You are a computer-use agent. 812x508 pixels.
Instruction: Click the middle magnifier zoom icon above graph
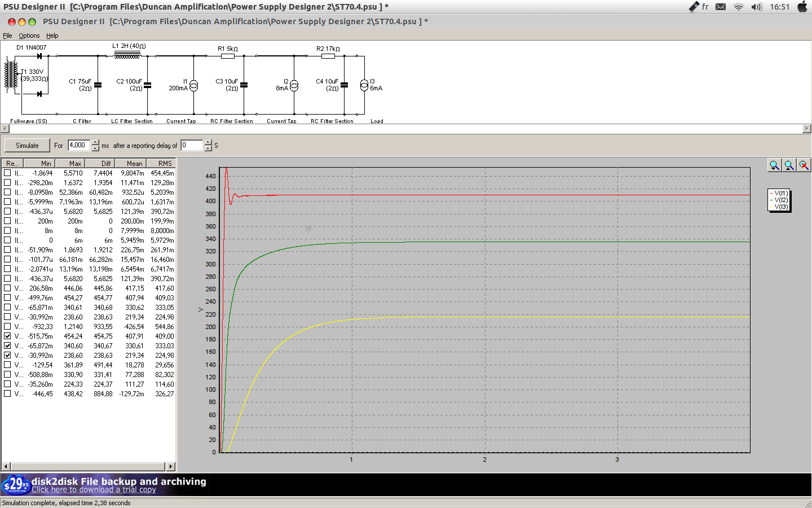tap(789, 165)
